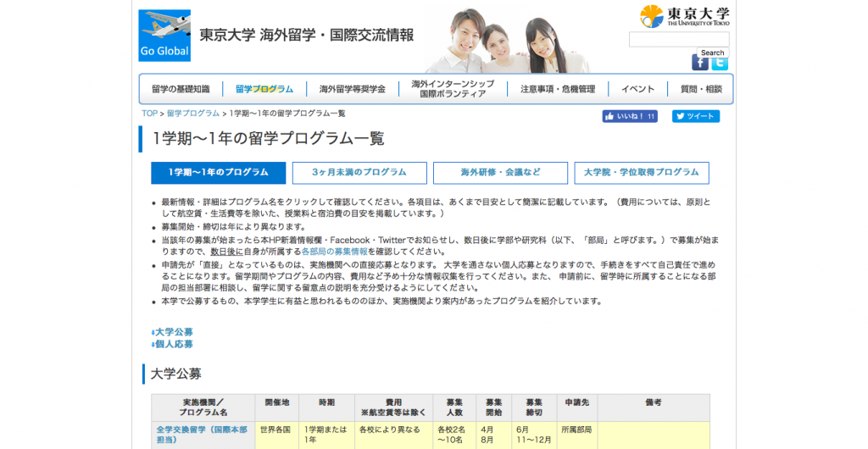Switch to 大学院・学位取得プログラム tab
868x449 pixels.
[x=641, y=173]
